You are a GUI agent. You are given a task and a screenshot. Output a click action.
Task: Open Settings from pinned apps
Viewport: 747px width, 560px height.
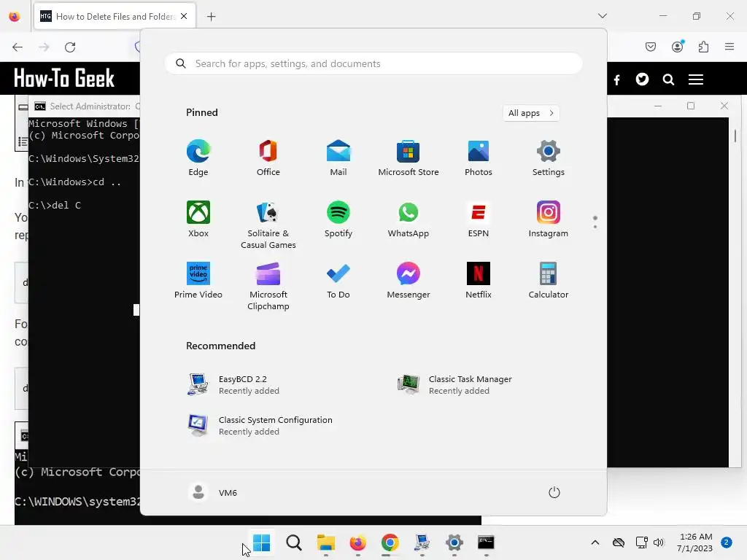[549, 157]
